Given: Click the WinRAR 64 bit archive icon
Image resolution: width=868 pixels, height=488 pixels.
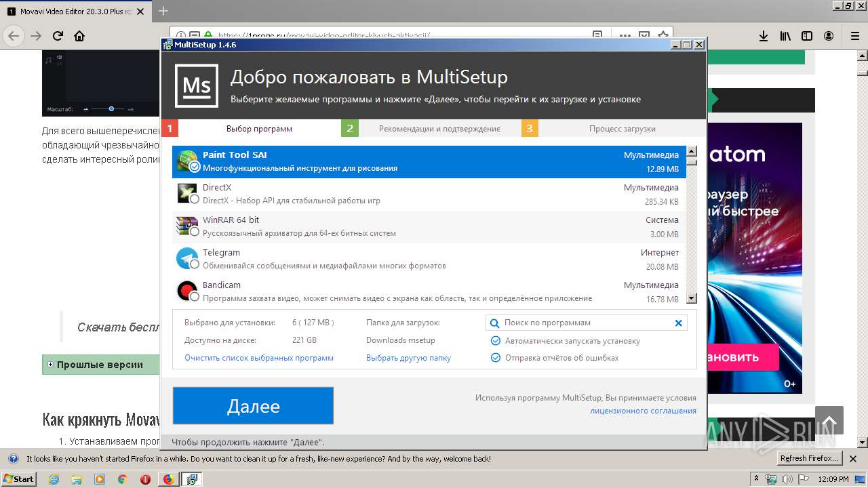Looking at the screenshot, I should coord(187,226).
